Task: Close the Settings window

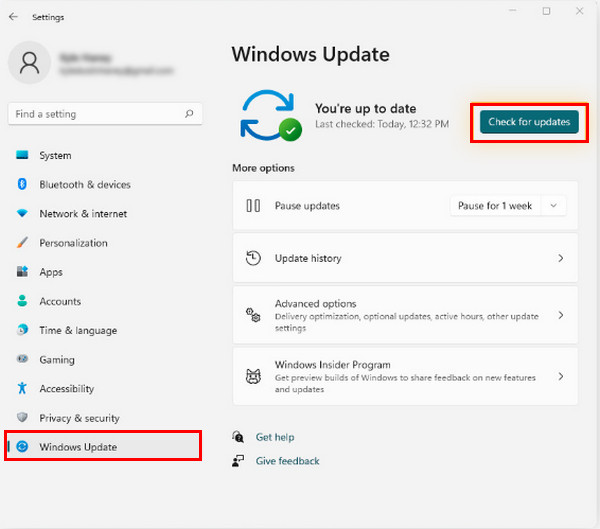Action: tap(580, 11)
